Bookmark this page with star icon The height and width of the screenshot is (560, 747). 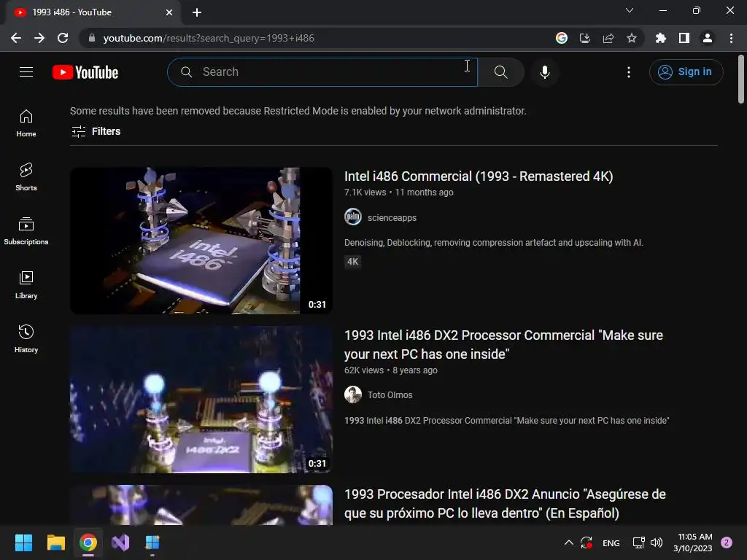coord(632,38)
